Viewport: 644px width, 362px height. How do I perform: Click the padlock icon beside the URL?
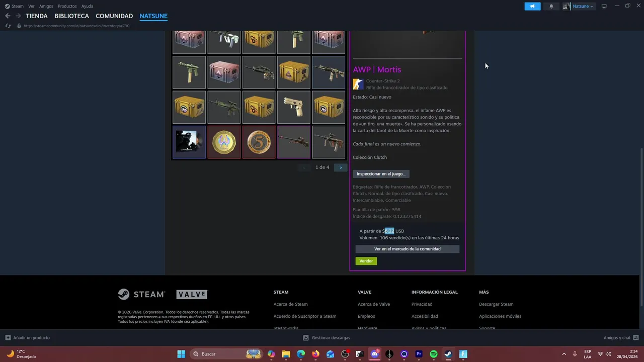coord(19,26)
